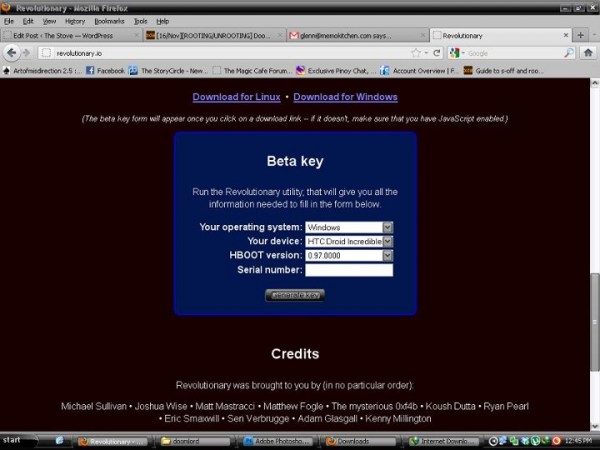Click the browser back arrow button
The height and width of the screenshot is (450, 600).
tap(11, 53)
